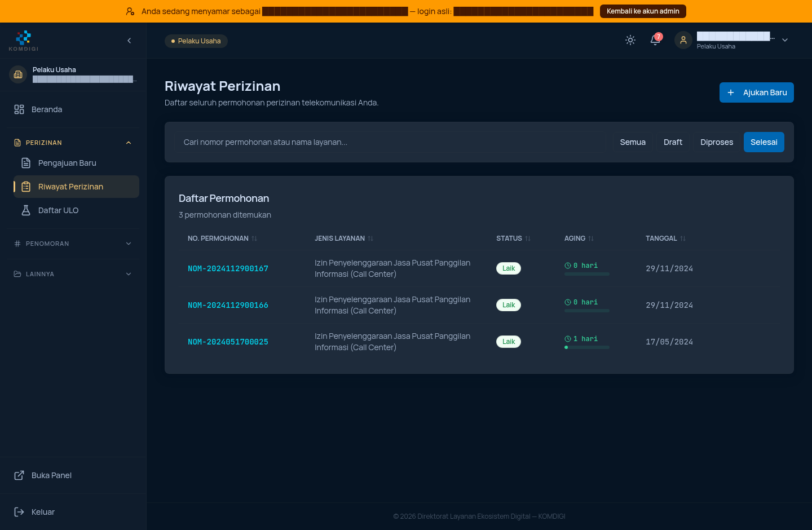Sort by TANGGAL column

pyautogui.click(x=665, y=238)
